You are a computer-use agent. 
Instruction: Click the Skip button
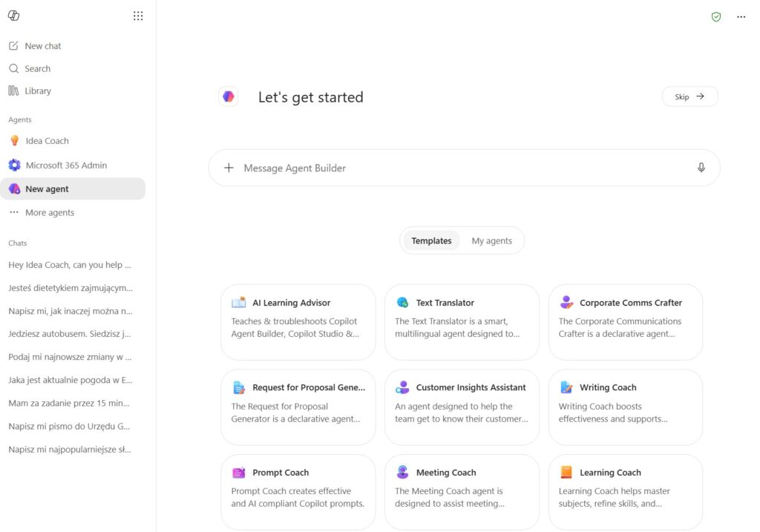tap(689, 96)
